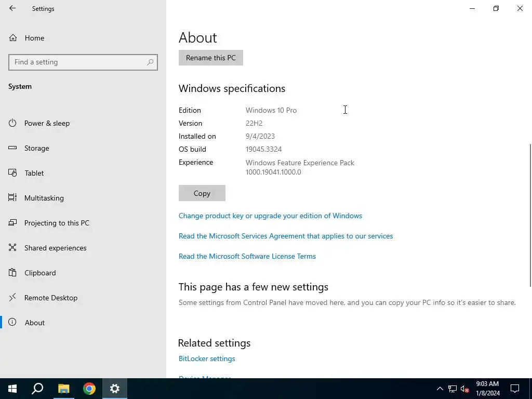The width and height of the screenshot is (532, 399).
Task: Click the Remote Desktop icon
Action: click(x=12, y=298)
